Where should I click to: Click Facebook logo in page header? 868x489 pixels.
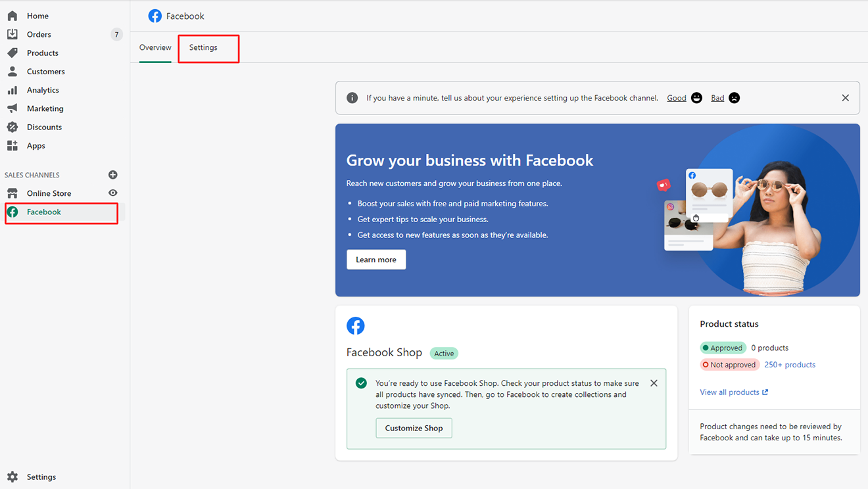click(155, 16)
